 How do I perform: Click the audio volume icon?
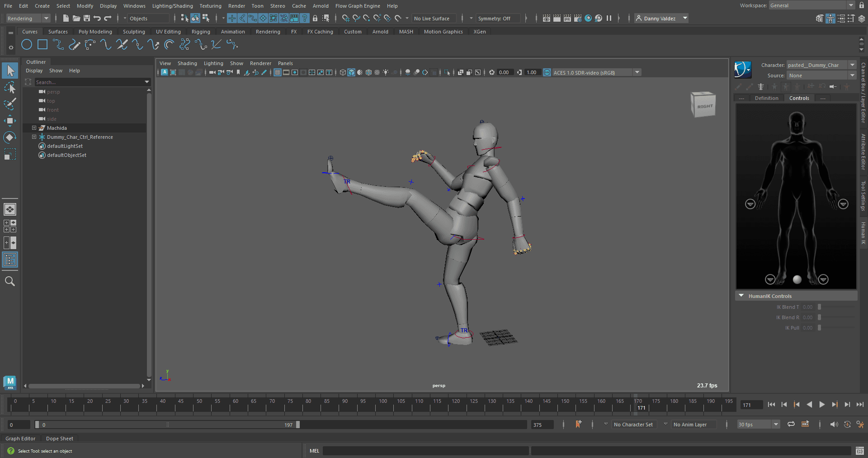(x=834, y=424)
